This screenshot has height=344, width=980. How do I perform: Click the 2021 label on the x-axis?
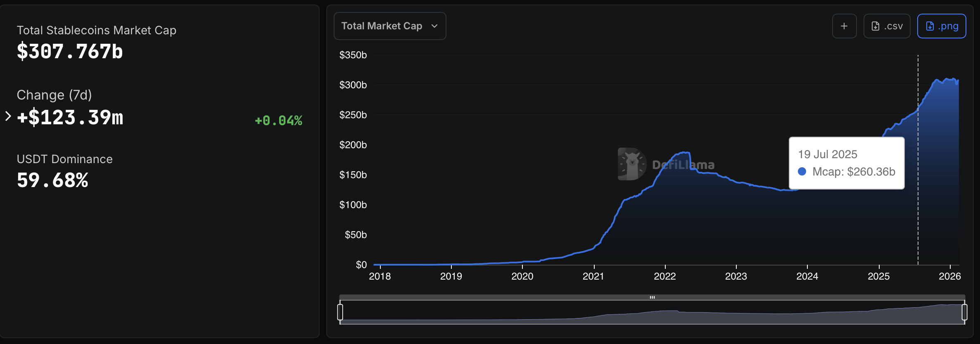click(593, 276)
